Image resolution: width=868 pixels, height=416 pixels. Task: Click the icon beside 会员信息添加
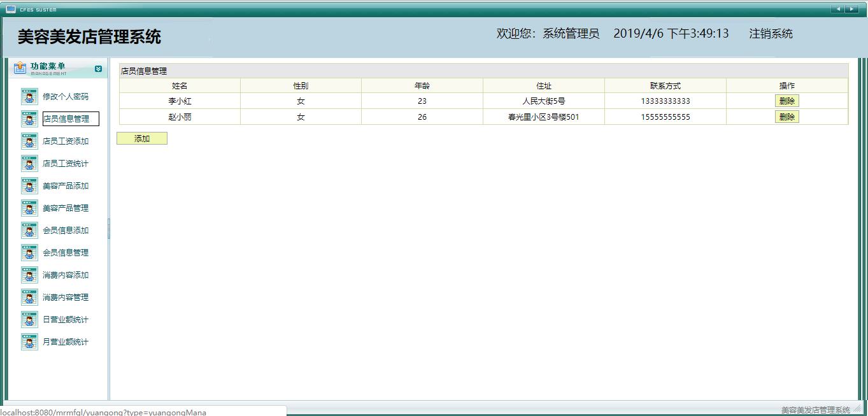(x=29, y=231)
